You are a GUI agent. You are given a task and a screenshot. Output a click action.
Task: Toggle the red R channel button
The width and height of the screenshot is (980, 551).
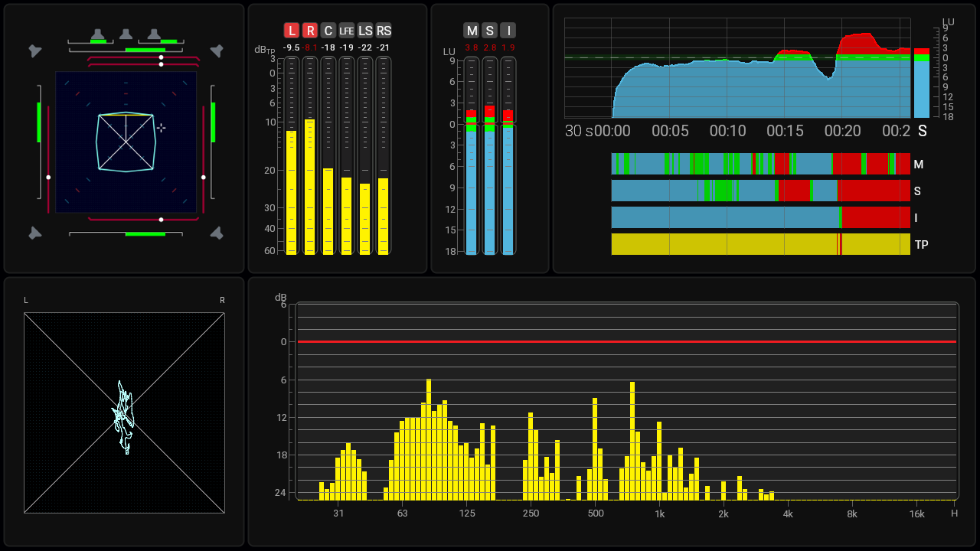point(309,31)
